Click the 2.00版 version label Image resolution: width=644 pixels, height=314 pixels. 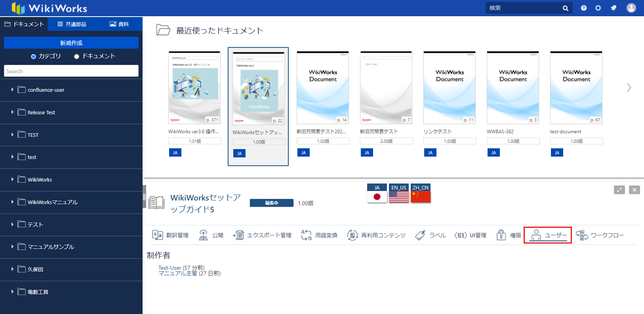[x=387, y=141]
